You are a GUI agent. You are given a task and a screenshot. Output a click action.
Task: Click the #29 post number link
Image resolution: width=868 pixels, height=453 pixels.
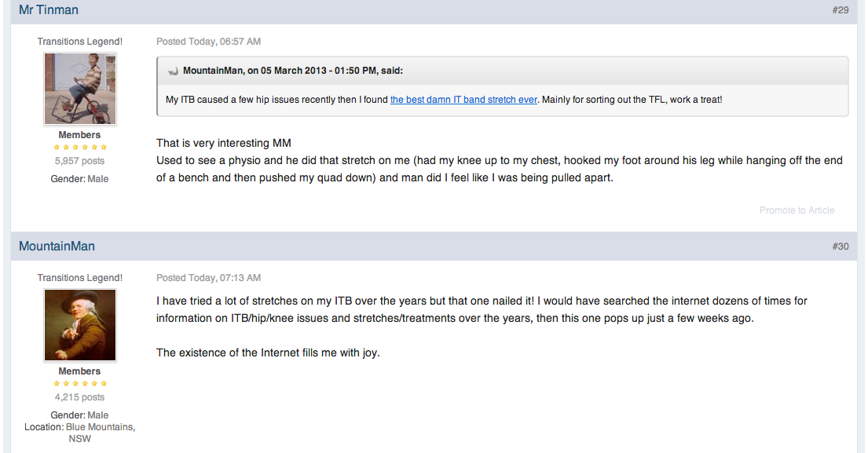coord(840,10)
